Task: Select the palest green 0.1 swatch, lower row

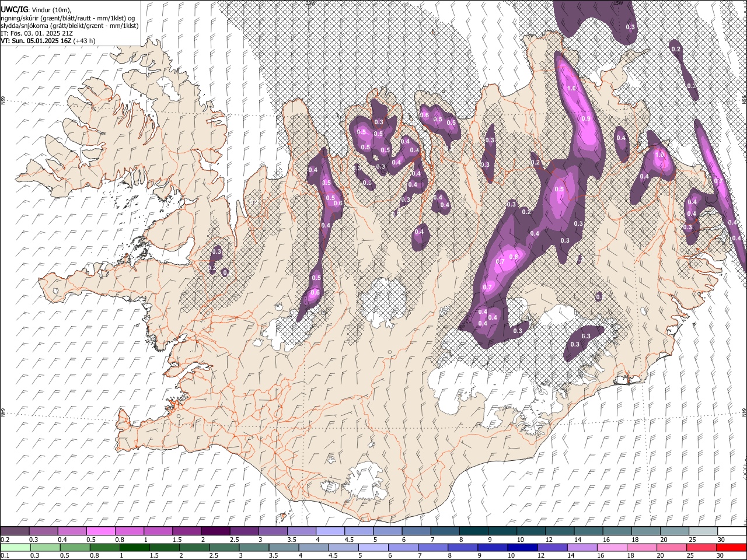Action: click(x=15, y=547)
